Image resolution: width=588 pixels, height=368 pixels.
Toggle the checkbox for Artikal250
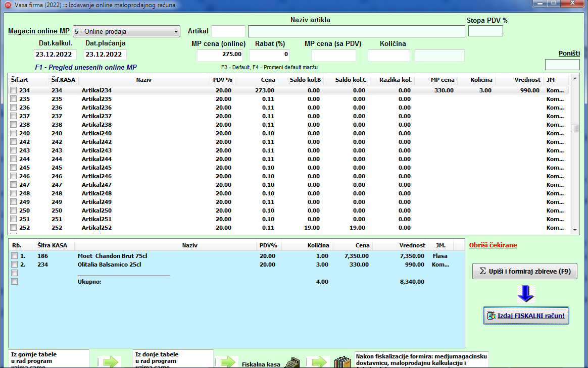[14, 211]
